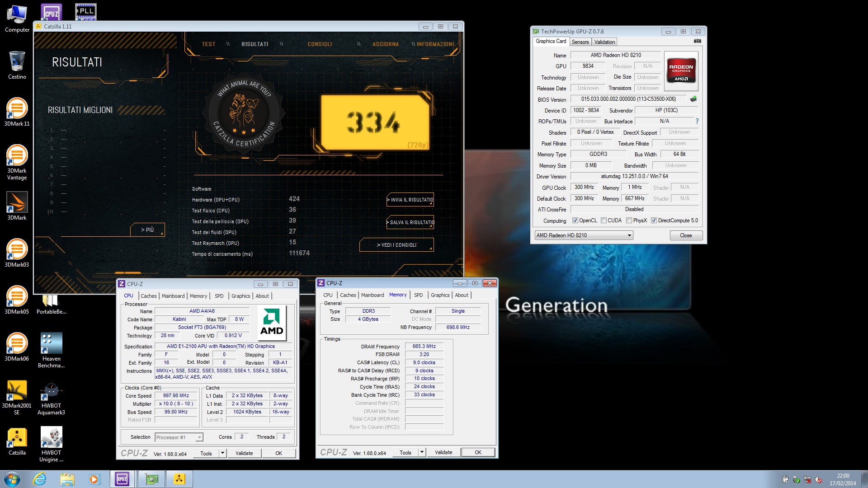Click the PIÙ button in Catzilla
This screenshot has height=488, width=868.
147,230
